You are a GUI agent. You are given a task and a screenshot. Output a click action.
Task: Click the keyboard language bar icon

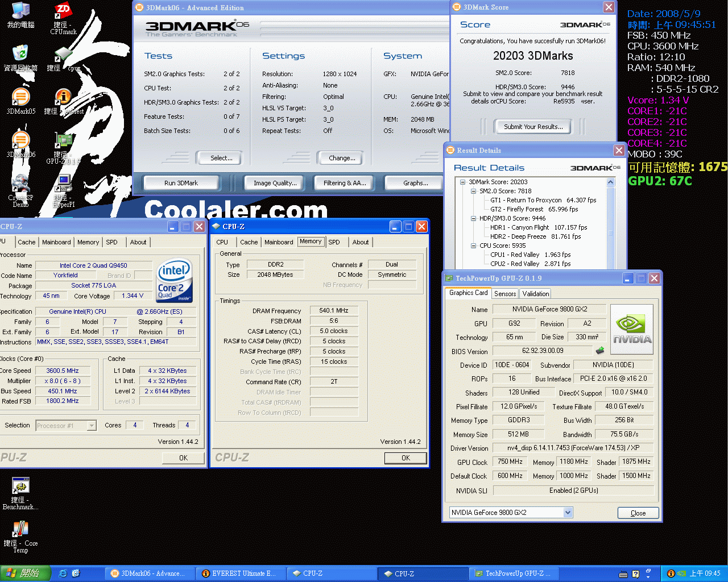pos(623,574)
